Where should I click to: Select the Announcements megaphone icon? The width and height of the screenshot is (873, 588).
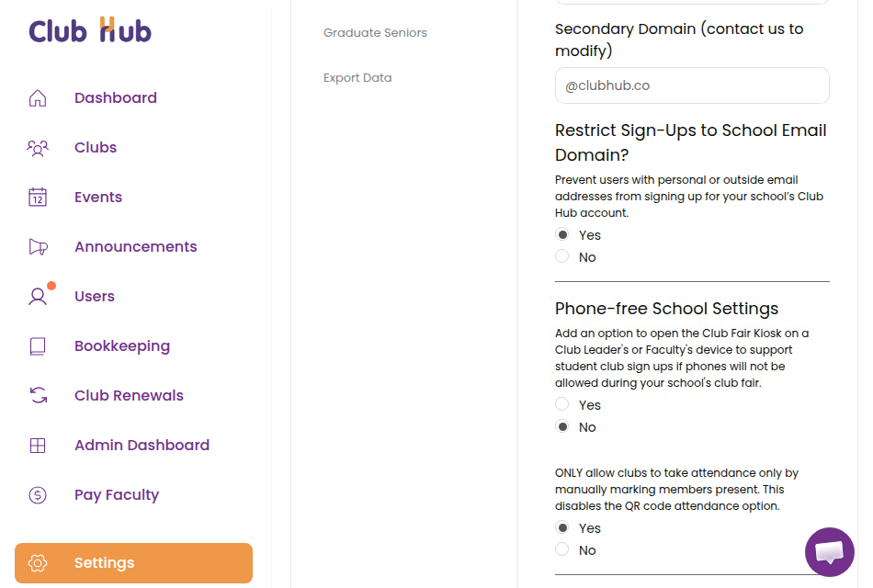point(37,246)
